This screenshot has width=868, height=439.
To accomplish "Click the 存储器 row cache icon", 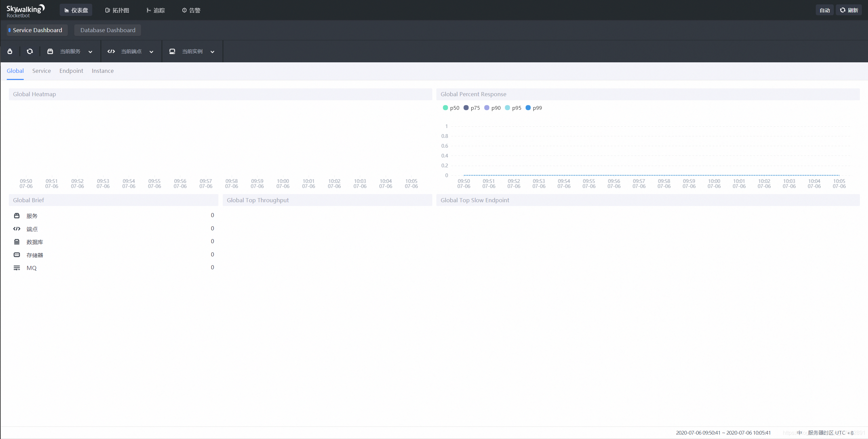I will click(17, 255).
